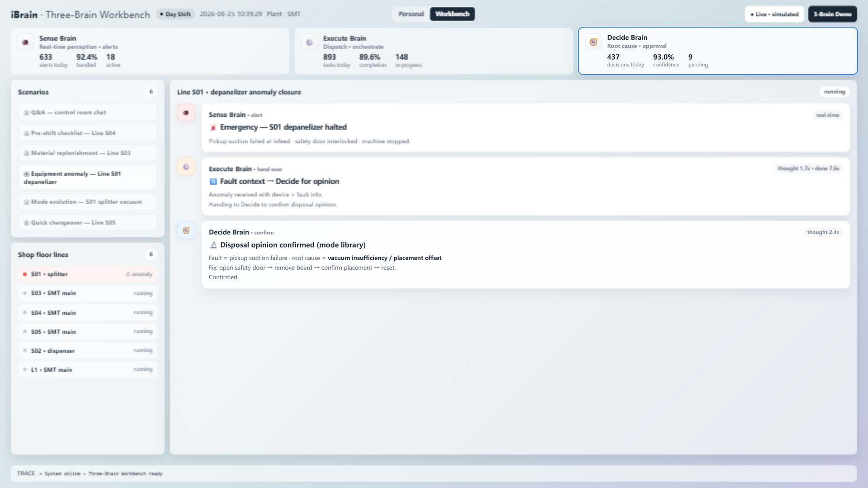Click the Scenarios count badge 6
868x488 pixels.
[151, 92]
